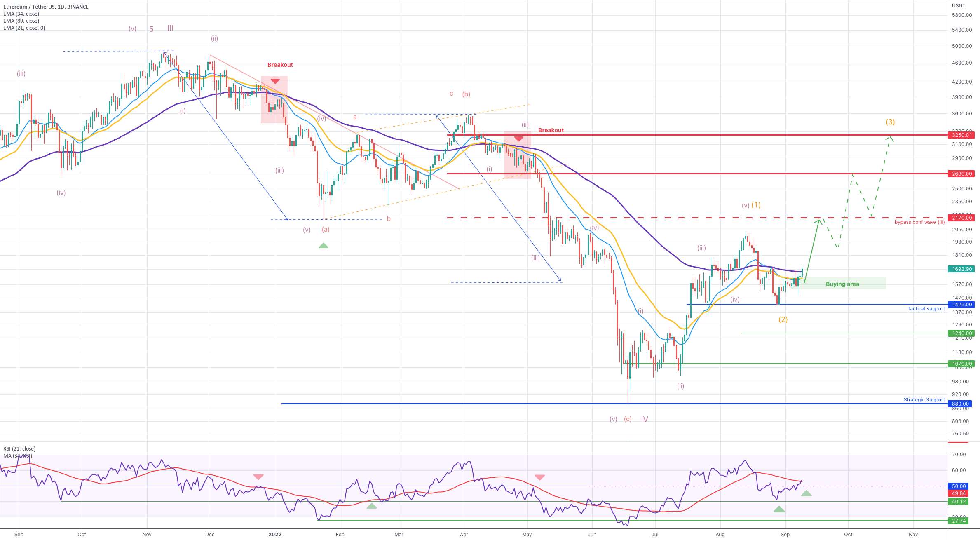Screen dimensions: 980x540
Task: Click the Breakout label near May
Action: point(551,130)
